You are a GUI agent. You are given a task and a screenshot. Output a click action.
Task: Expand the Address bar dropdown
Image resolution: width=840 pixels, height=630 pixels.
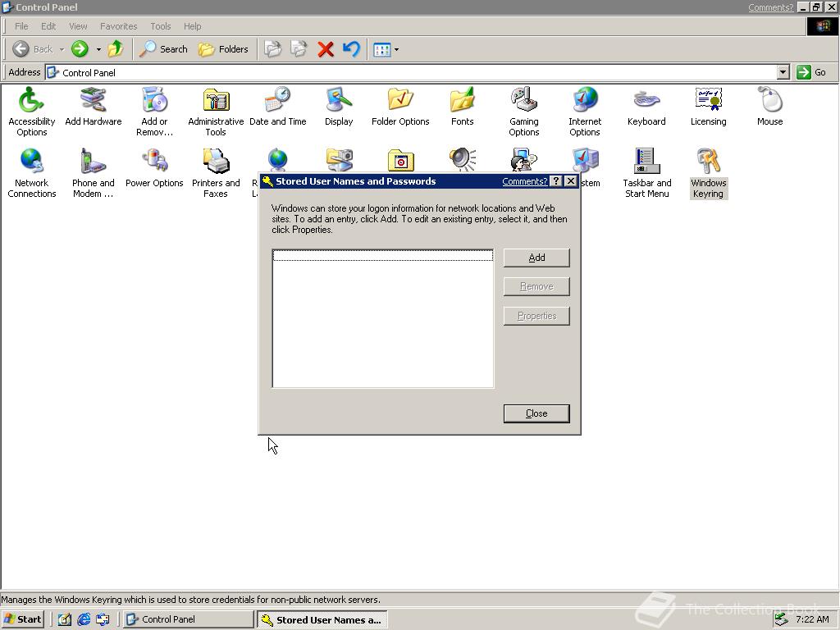pyautogui.click(x=783, y=72)
